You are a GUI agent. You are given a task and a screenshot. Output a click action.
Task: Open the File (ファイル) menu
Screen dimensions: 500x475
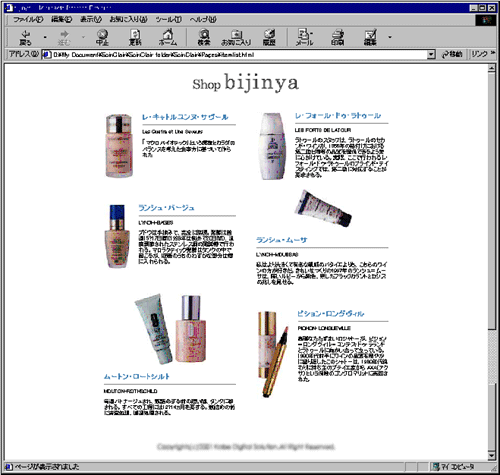click(x=28, y=19)
